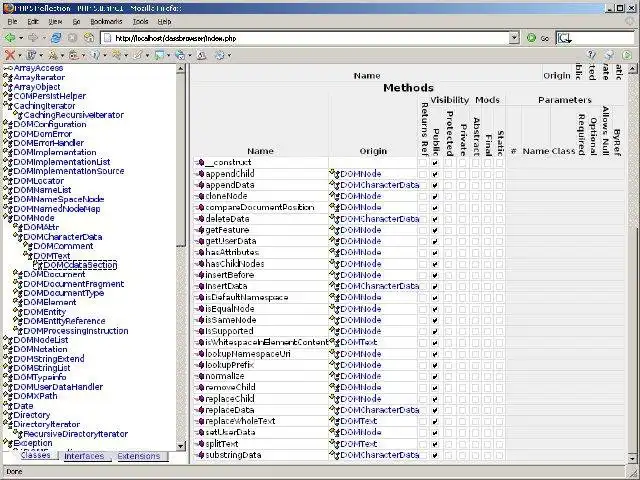Toggle Returns Ref checkbox for cloneNode

[423, 196]
